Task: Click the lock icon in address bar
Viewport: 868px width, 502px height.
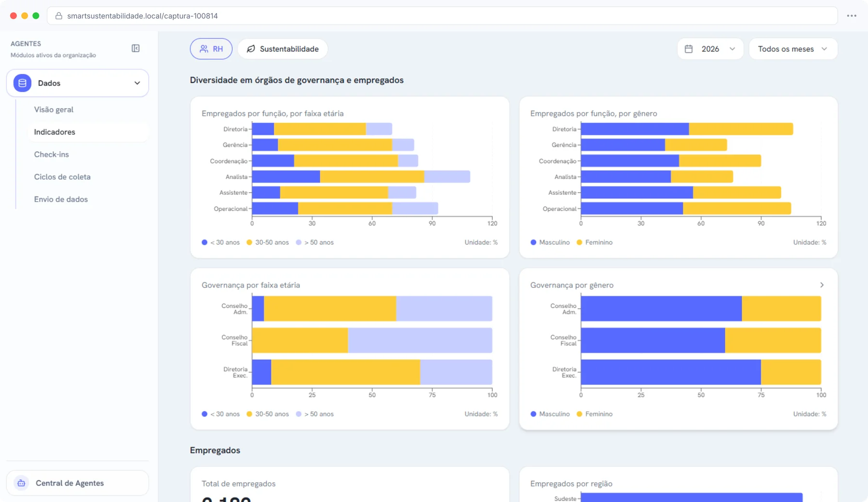Action: [x=59, y=16]
